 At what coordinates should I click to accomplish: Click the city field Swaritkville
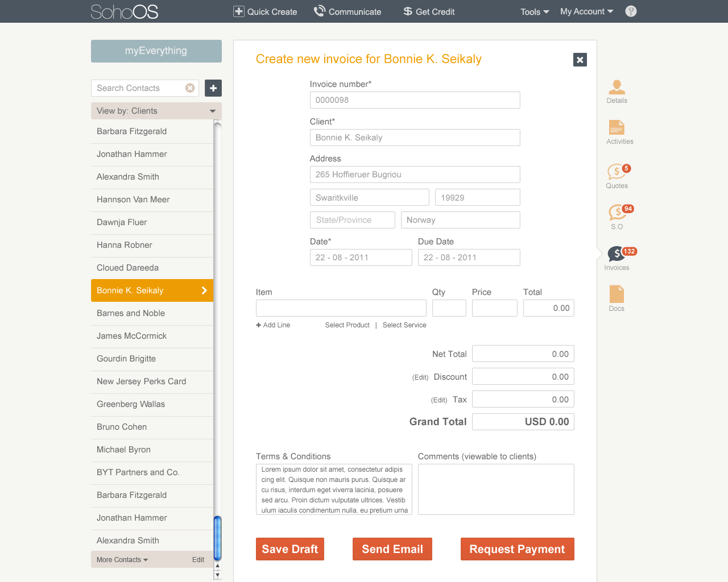coord(370,197)
